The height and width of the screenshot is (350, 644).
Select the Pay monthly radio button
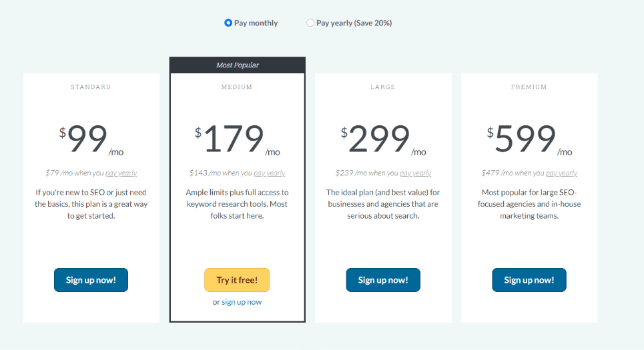tap(228, 23)
